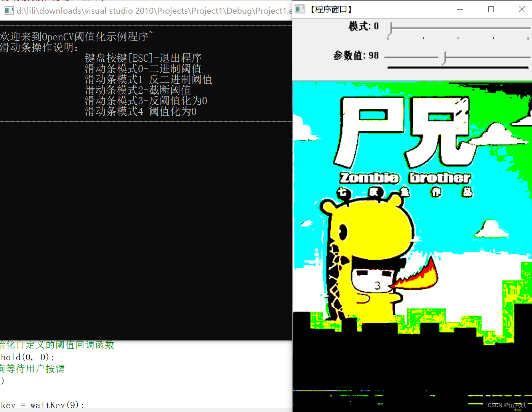Viewport: 532px width, 412px height.
Task: Click the line 欢迎来到OpenCV阈值化示例程序
Action: pos(77,37)
